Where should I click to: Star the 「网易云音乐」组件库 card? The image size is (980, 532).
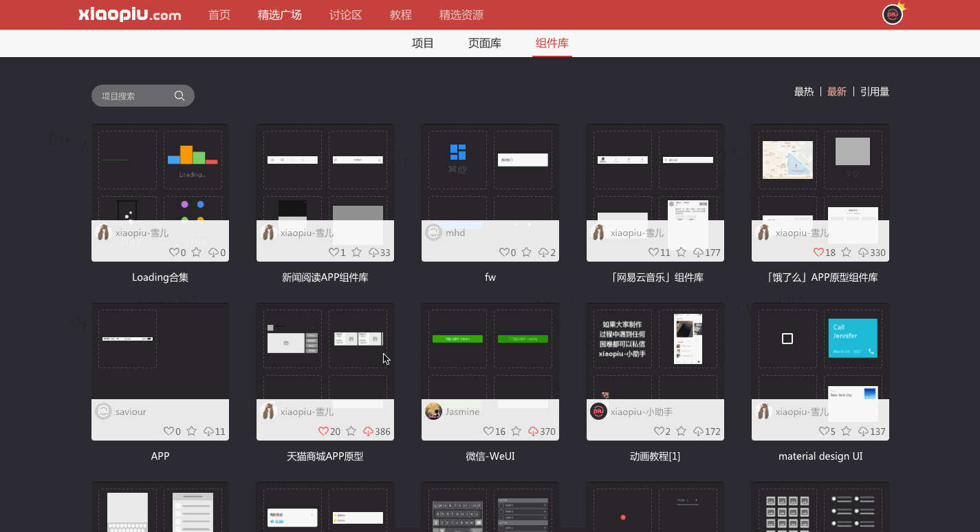(681, 253)
